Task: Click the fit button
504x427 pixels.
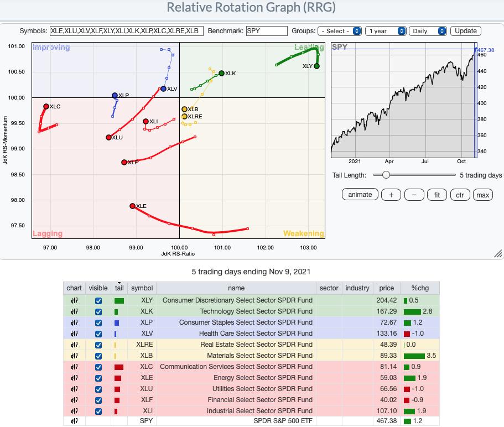Action: click(x=437, y=195)
